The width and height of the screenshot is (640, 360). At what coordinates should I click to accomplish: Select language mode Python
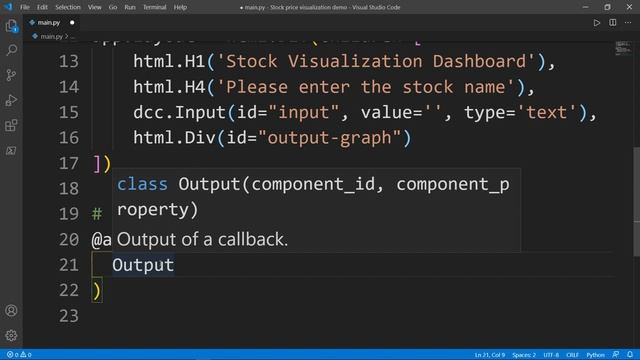[596, 355]
